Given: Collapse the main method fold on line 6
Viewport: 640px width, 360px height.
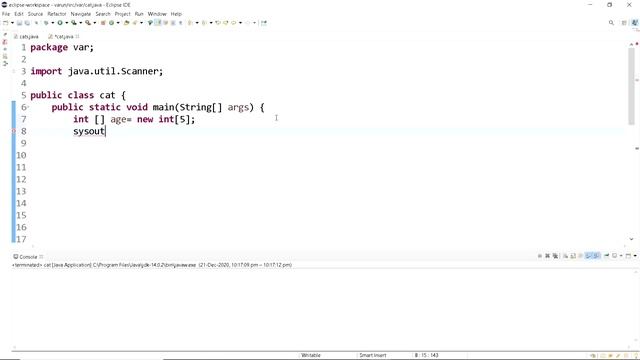Looking at the screenshot, I should pos(27,107).
